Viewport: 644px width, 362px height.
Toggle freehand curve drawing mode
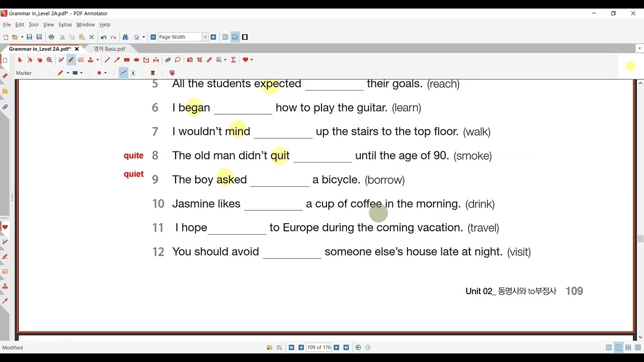click(x=123, y=73)
